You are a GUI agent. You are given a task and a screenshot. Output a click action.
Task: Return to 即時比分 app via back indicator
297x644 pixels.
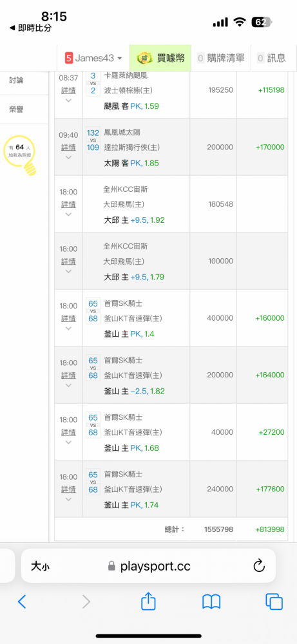tap(30, 28)
